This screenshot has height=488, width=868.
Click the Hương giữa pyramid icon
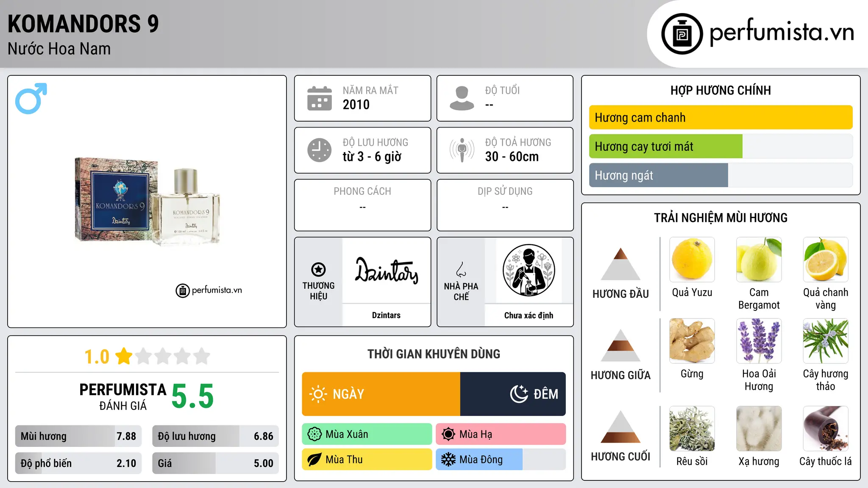coord(620,345)
